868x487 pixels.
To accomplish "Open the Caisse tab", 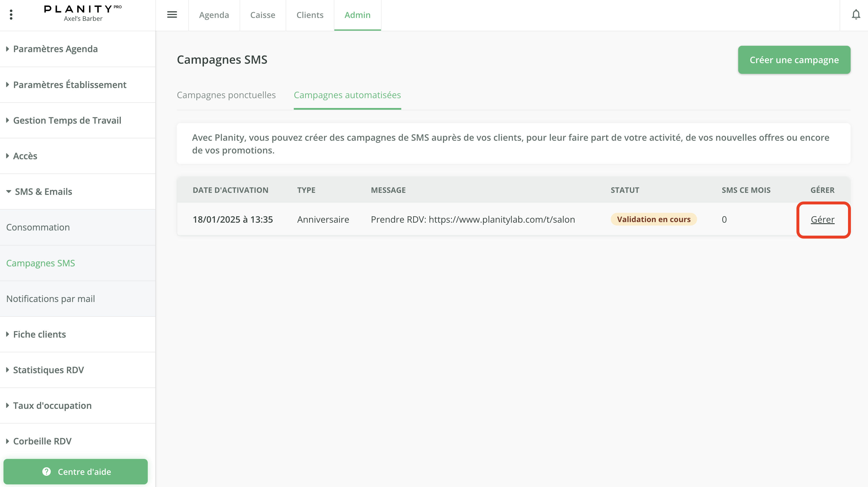I will point(262,15).
